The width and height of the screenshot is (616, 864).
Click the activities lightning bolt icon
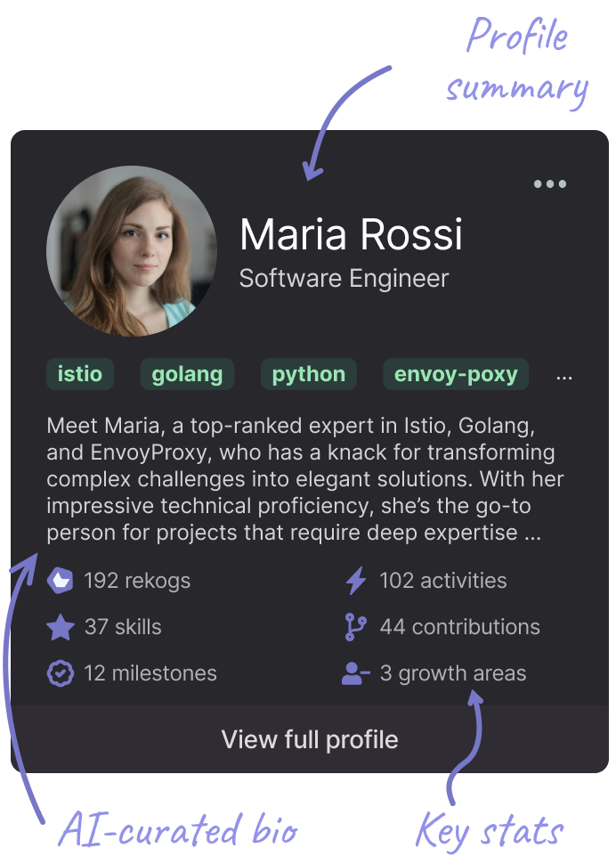click(x=356, y=581)
